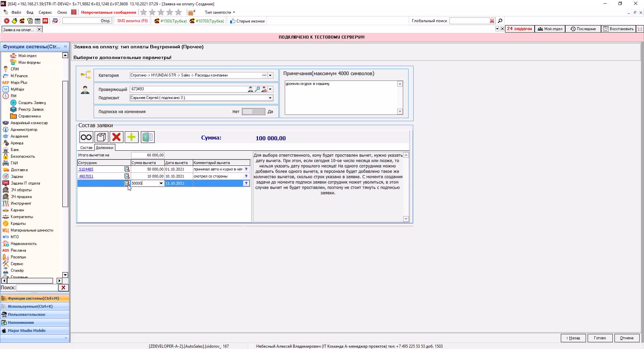Click the box icon with number 4
644x349 pixels.
pos(191,12)
